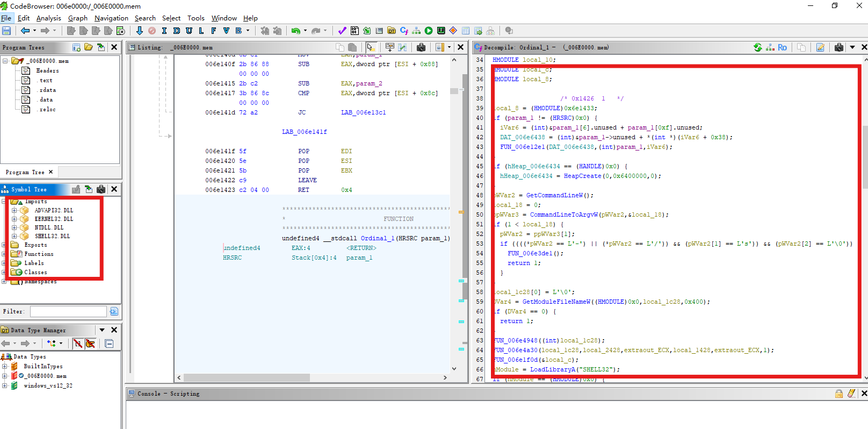Click the LAB_006e13c1 jump target link
The image size is (868, 429).
coord(363,112)
